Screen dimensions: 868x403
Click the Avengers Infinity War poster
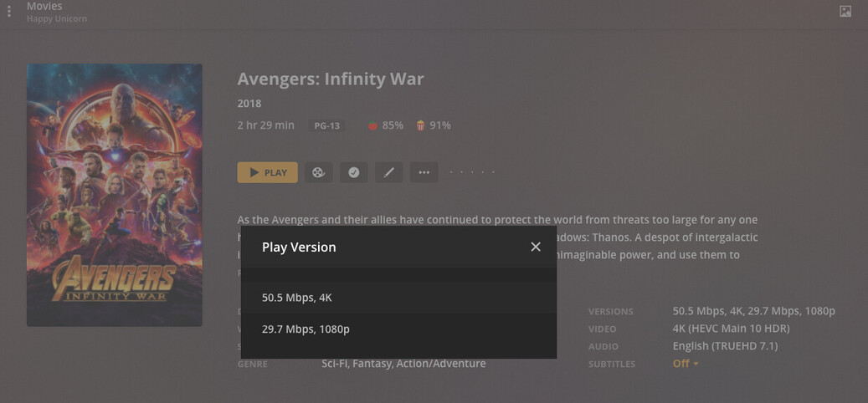click(115, 195)
